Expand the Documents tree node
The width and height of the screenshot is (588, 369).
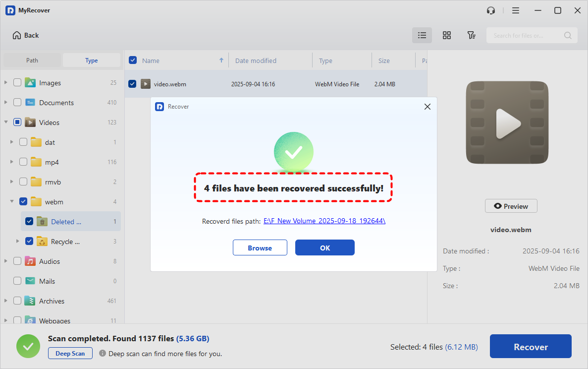click(x=5, y=102)
